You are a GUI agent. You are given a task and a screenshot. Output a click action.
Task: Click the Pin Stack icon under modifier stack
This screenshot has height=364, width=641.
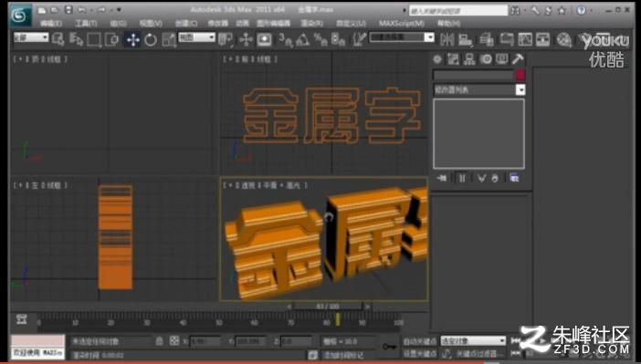pyautogui.click(x=442, y=178)
